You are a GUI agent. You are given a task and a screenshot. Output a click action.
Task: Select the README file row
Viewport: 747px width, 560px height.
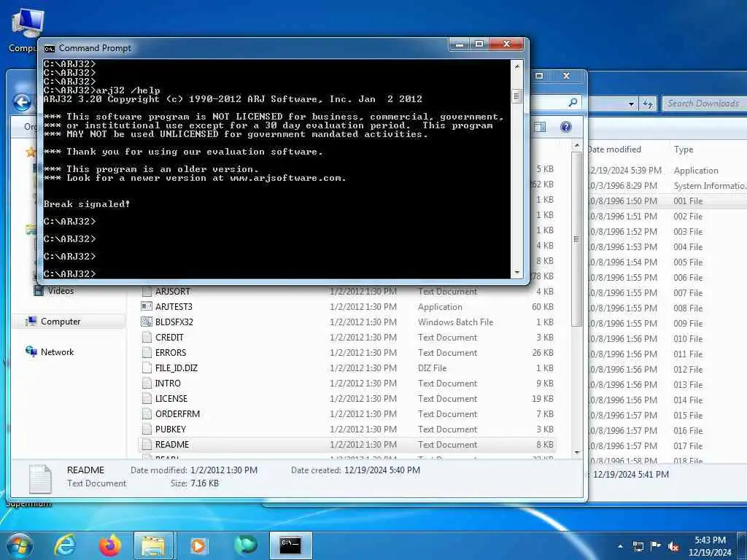tap(347, 444)
